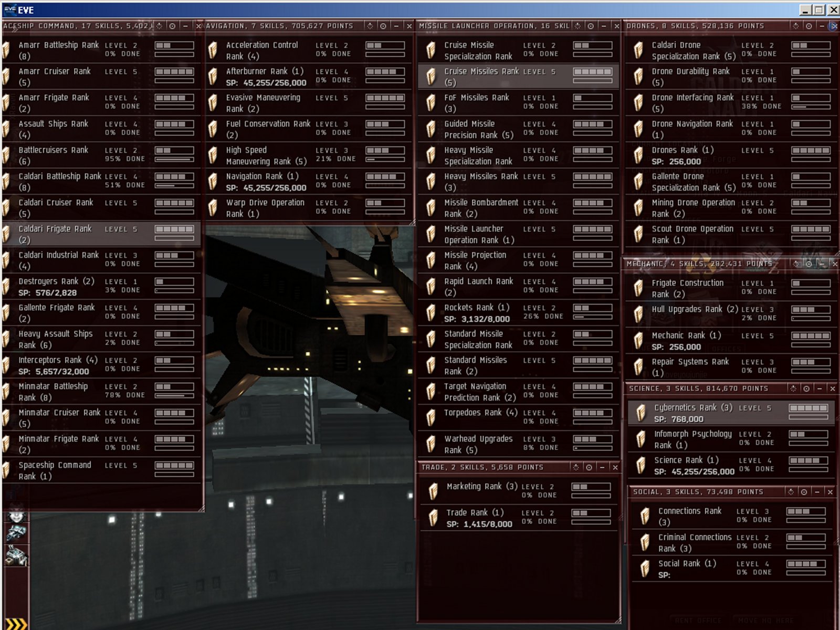Screen dimensions: 840x630
Task: Select the 'Afterburner Rank (1)' skill name
Action: coord(265,71)
